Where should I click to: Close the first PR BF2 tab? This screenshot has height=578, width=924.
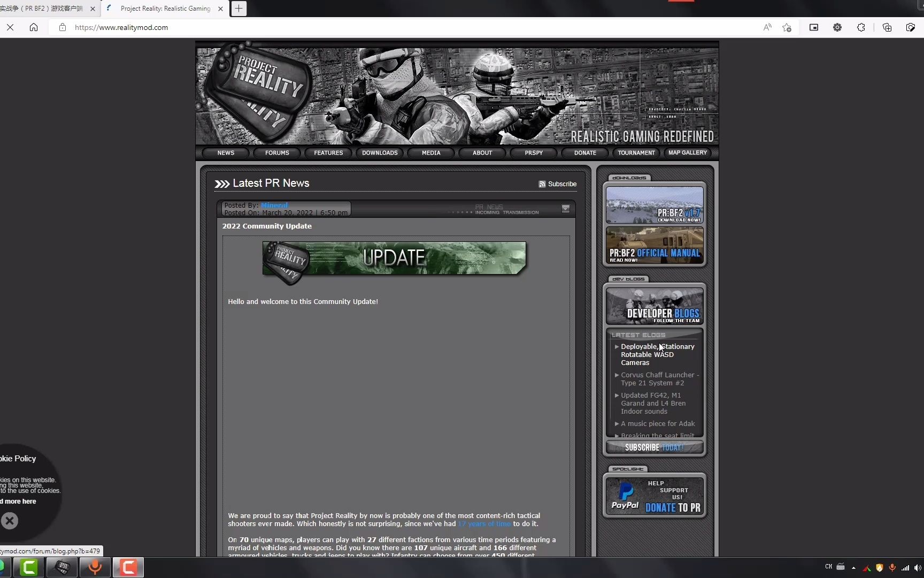click(x=93, y=9)
